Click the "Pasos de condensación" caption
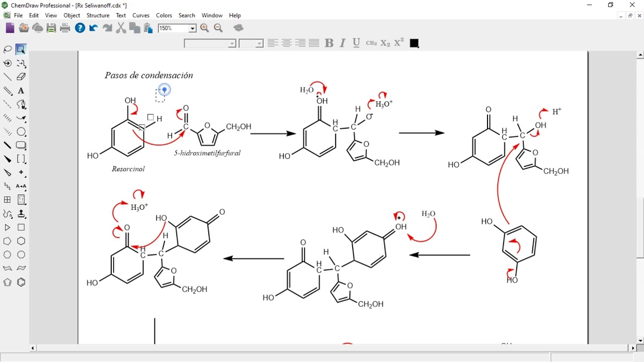Viewport: 644px width, 362px height. [149, 75]
